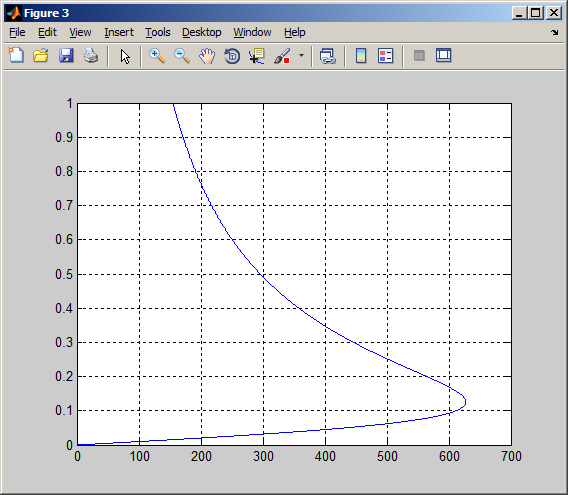
Task: Create a new figure with toolbar icon
Action: [x=16, y=56]
